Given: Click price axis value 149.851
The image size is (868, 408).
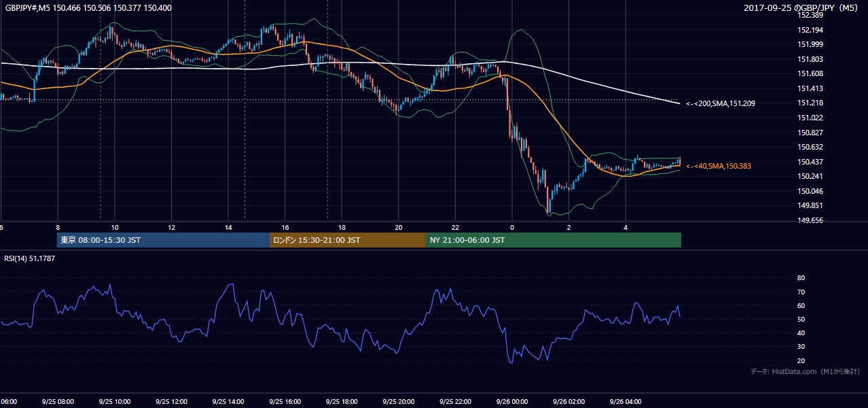Looking at the screenshot, I should pyautogui.click(x=810, y=205).
